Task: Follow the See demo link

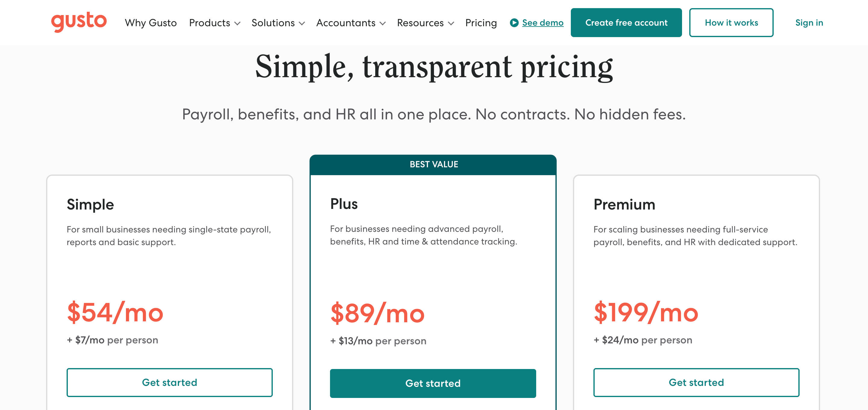Action: (542, 23)
